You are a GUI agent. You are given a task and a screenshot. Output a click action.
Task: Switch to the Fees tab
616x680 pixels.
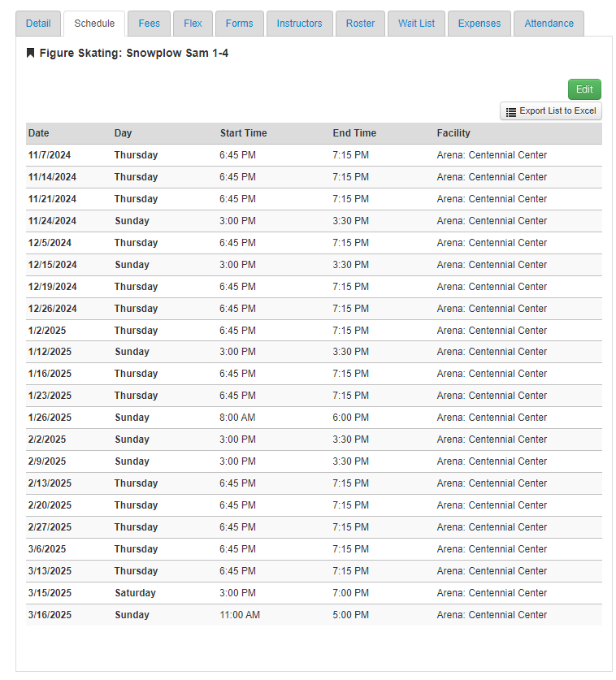(150, 24)
